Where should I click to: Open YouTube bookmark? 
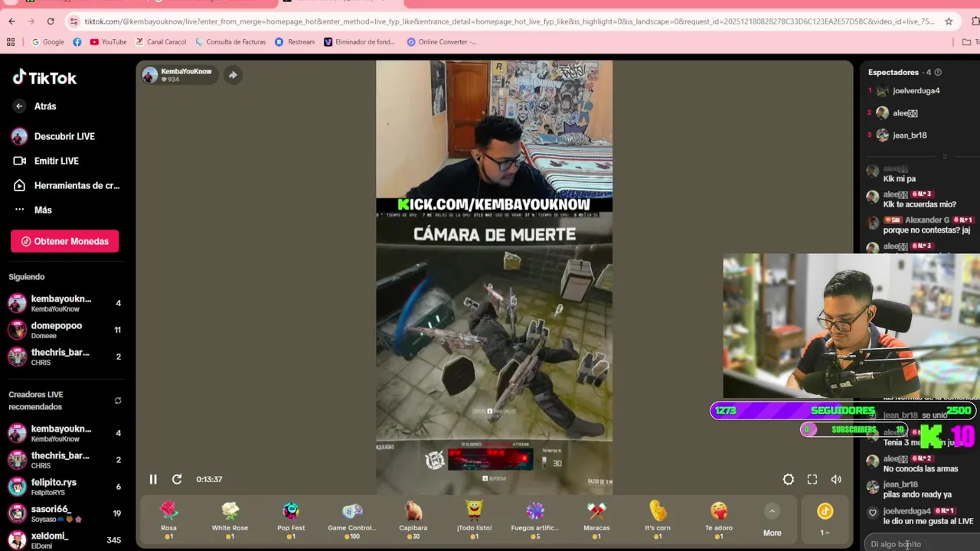click(108, 42)
